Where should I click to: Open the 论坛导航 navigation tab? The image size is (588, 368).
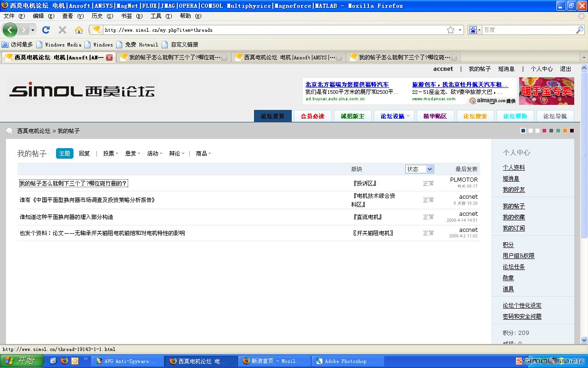555,116
